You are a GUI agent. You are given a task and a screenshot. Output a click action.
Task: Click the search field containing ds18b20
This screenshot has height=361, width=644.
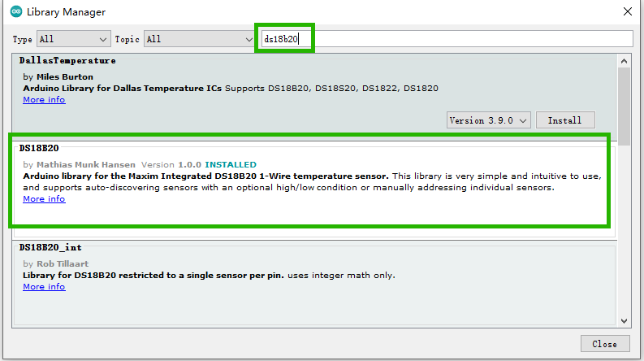click(x=445, y=39)
